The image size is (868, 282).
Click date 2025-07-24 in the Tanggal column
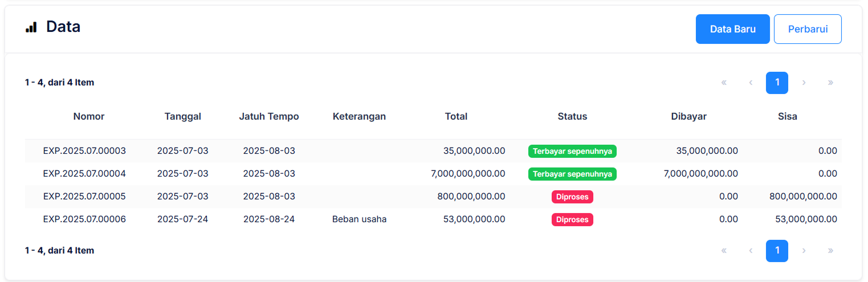pos(183,219)
